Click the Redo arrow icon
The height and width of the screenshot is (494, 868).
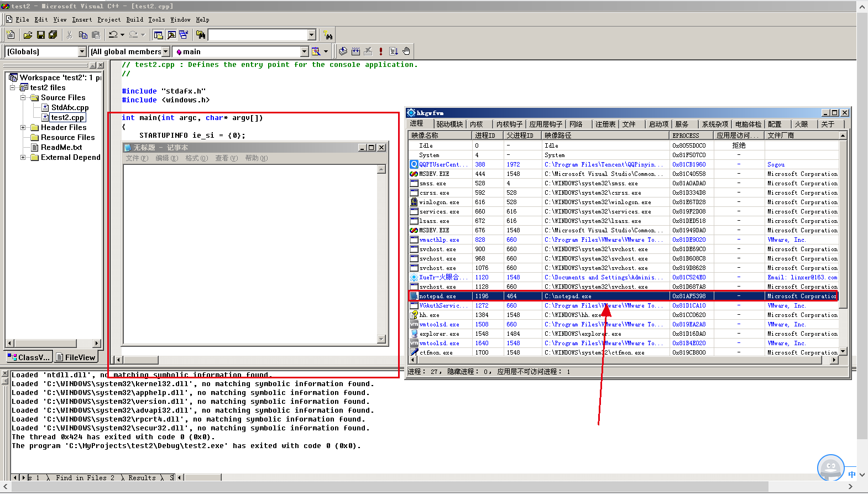pyautogui.click(x=133, y=35)
